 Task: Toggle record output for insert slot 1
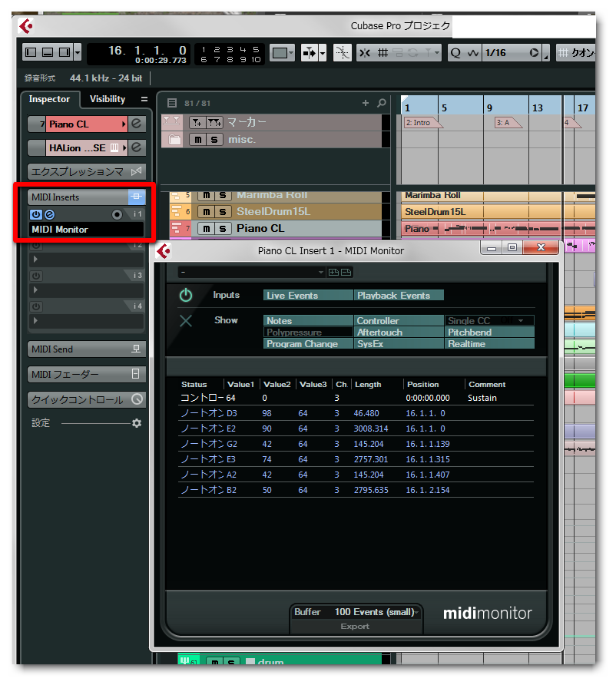click(x=117, y=214)
